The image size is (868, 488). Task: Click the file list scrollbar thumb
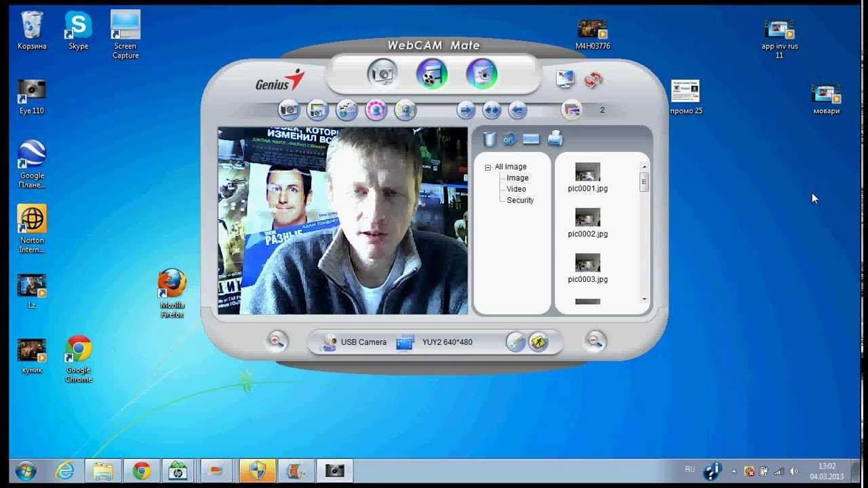point(644,182)
